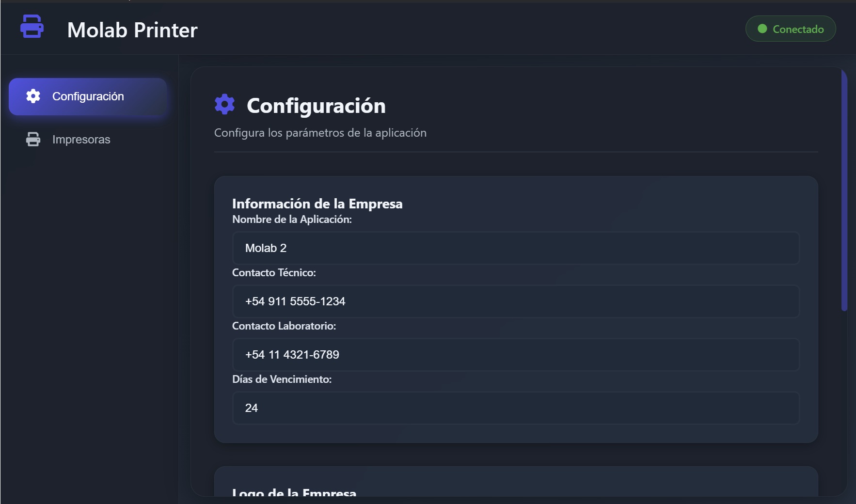Select the gear icon next to Configuración in sidebar
856x504 pixels.
click(x=32, y=96)
